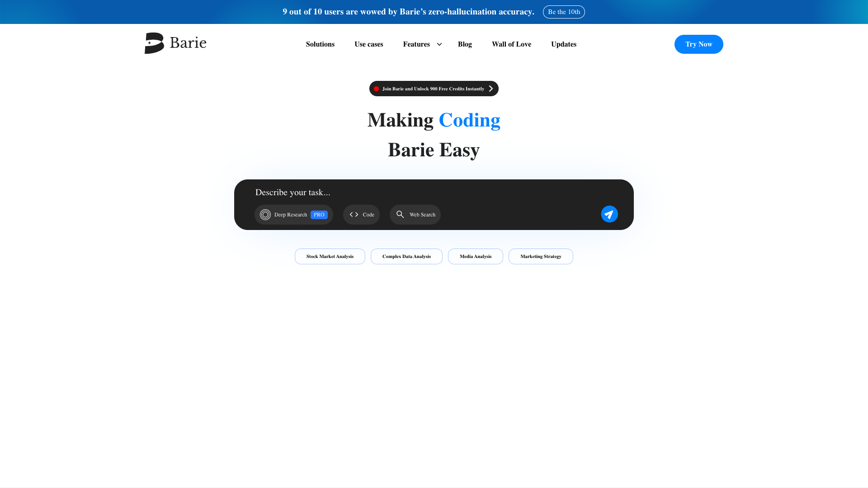868x488 pixels.
Task: Click the Barie logo icon
Action: [154, 43]
